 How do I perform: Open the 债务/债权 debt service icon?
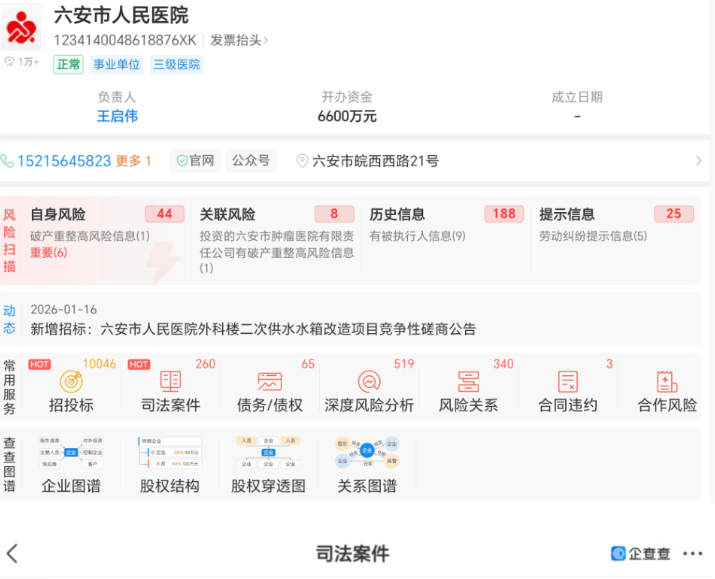coord(268,382)
